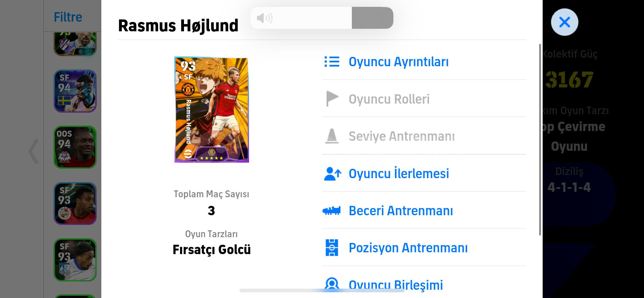
Task: Click the Pozisyon Antrenmanı pitch icon
Action: 332,248
